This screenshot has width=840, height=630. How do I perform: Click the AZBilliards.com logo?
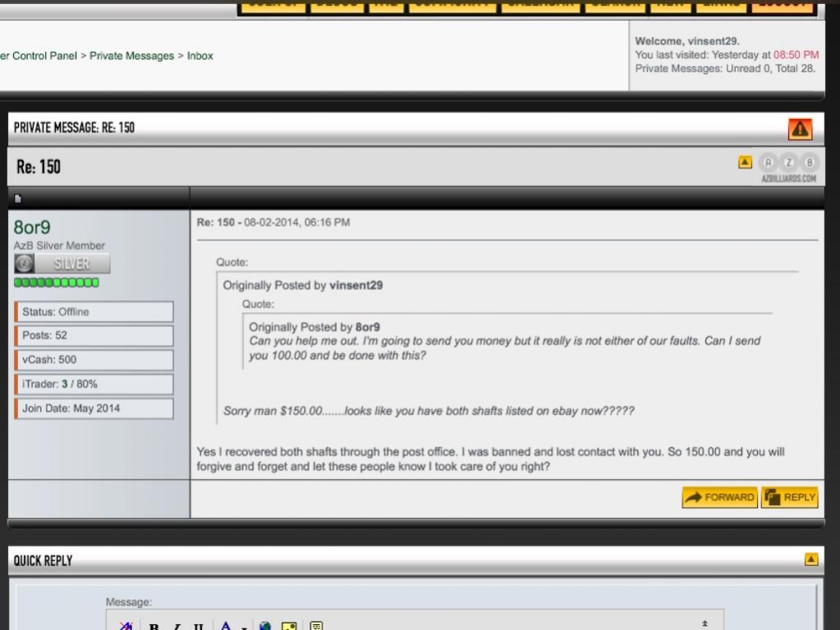[x=788, y=168]
